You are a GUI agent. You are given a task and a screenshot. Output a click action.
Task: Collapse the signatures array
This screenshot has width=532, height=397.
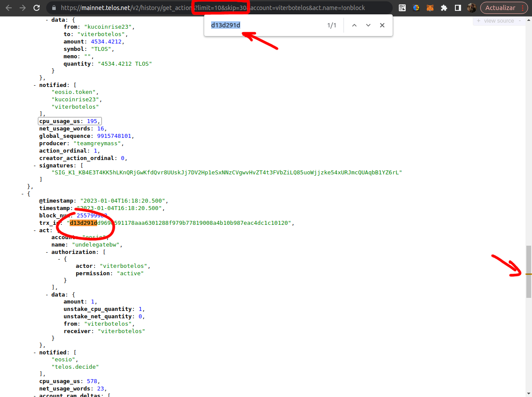pyautogui.click(x=34, y=165)
